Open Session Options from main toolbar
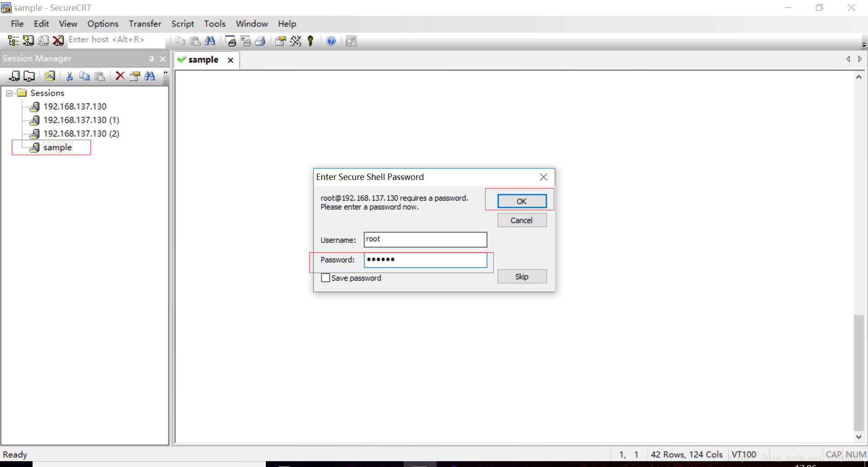 pyautogui.click(x=281, y=41)
